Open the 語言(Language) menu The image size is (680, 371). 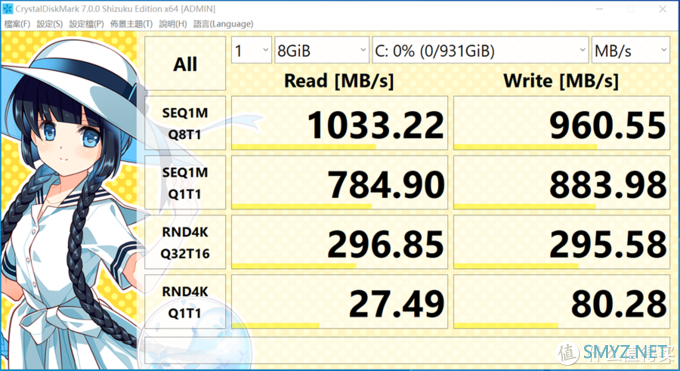(x=223, y=24)
